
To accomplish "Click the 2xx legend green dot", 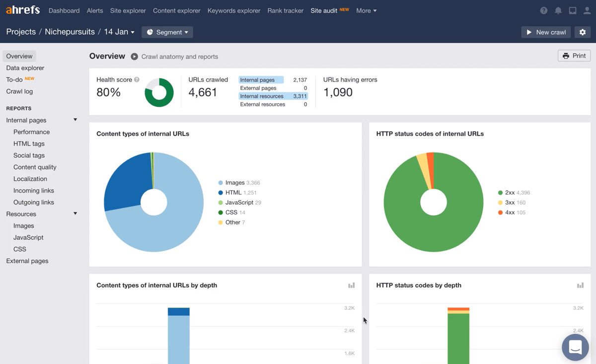I will 500,193.
